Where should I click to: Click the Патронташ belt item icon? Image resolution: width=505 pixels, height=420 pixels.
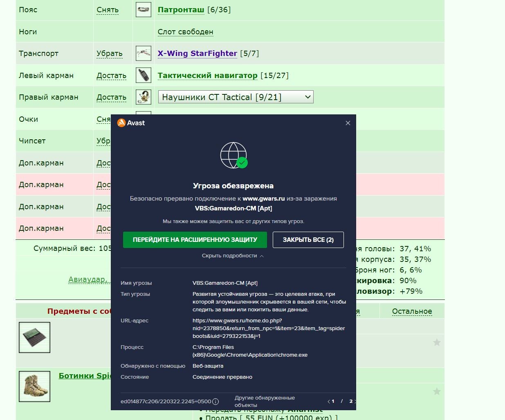144,9
